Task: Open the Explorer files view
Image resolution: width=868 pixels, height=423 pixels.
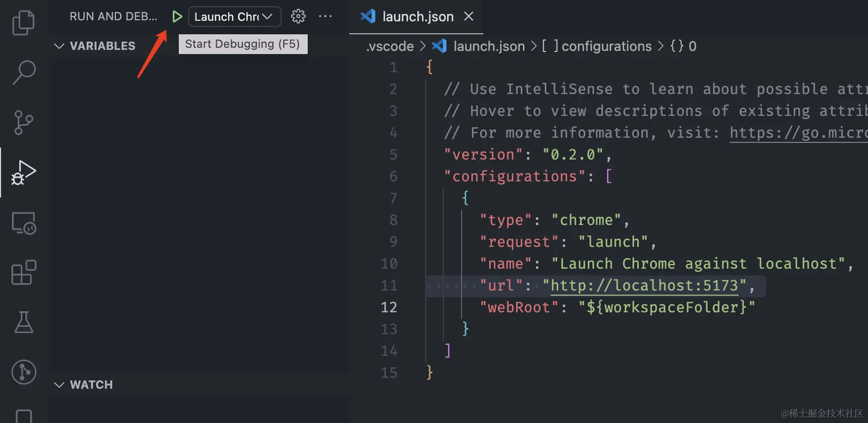Action: (23, 22)
